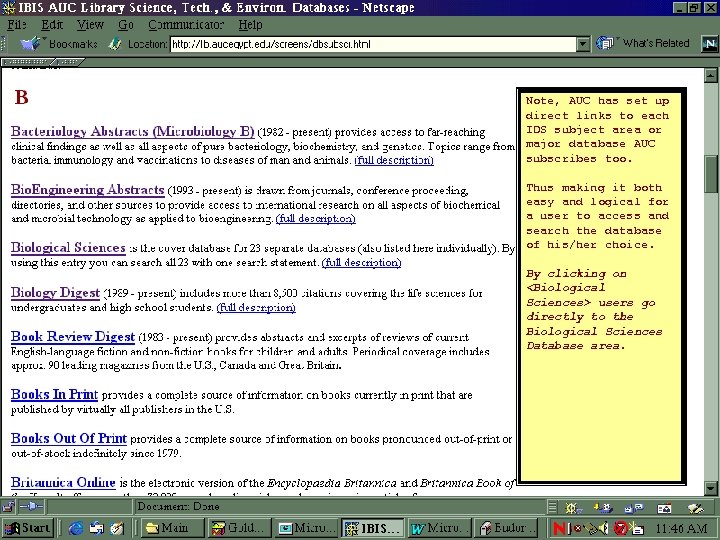Click the What's Related label
Screen dimensions: 720x540
(x=656, y=44)
